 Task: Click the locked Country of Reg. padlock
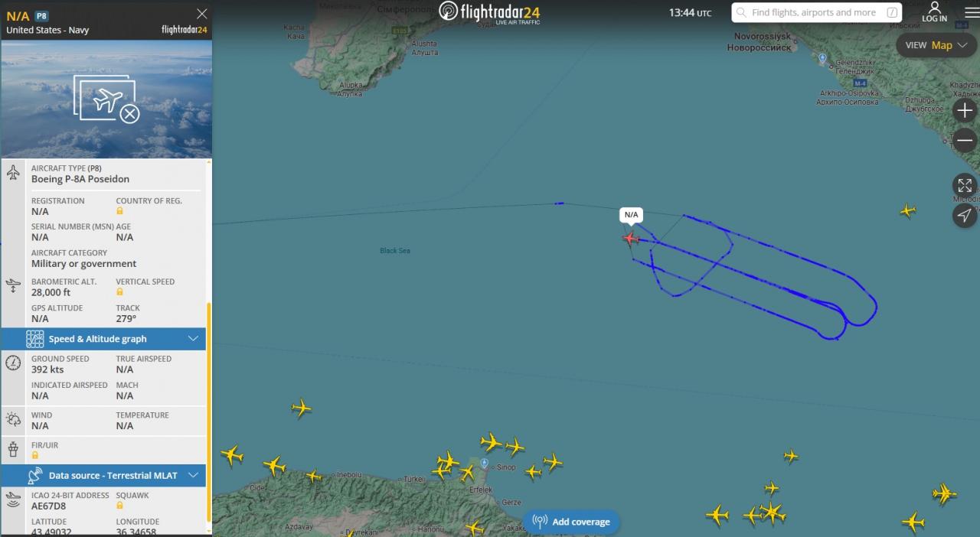click(x=119, y=211)
